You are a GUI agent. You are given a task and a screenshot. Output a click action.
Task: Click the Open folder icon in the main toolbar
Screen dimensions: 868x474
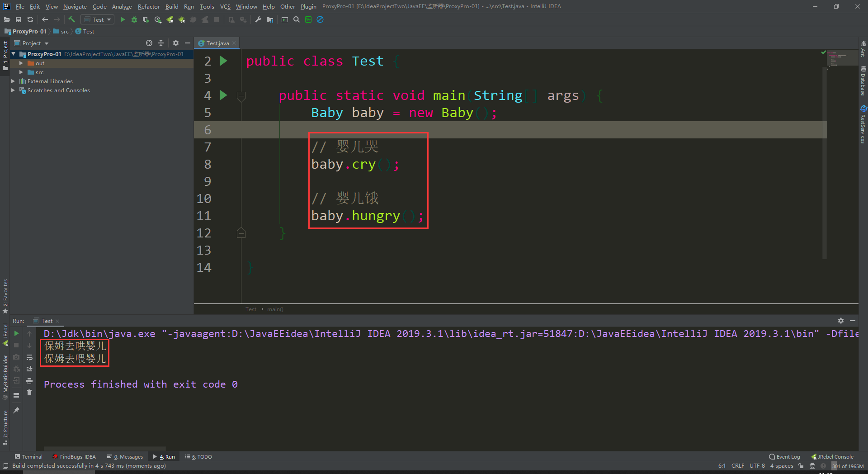7,19
